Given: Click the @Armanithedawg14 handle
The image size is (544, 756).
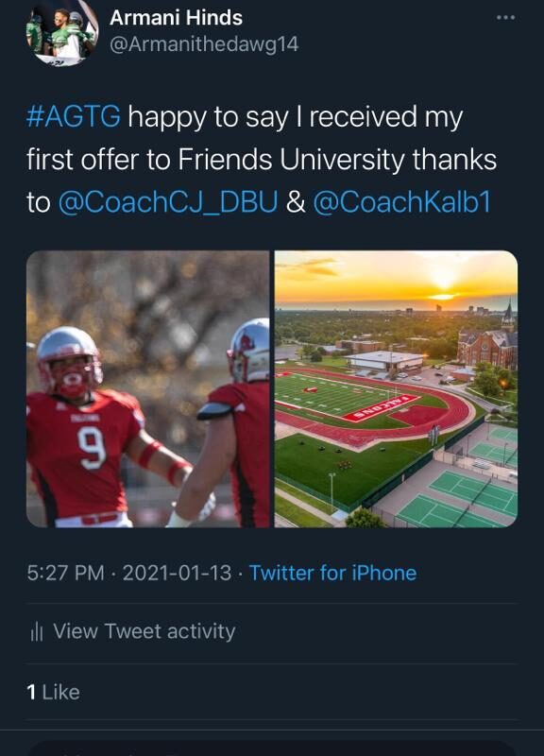Looking at the screenshot, I should tap(204, 44).
